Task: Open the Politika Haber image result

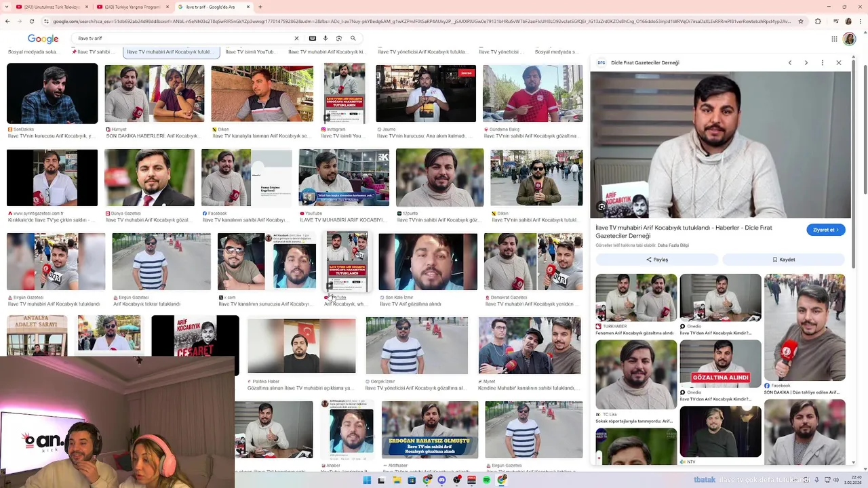Action: pos(301,346)
